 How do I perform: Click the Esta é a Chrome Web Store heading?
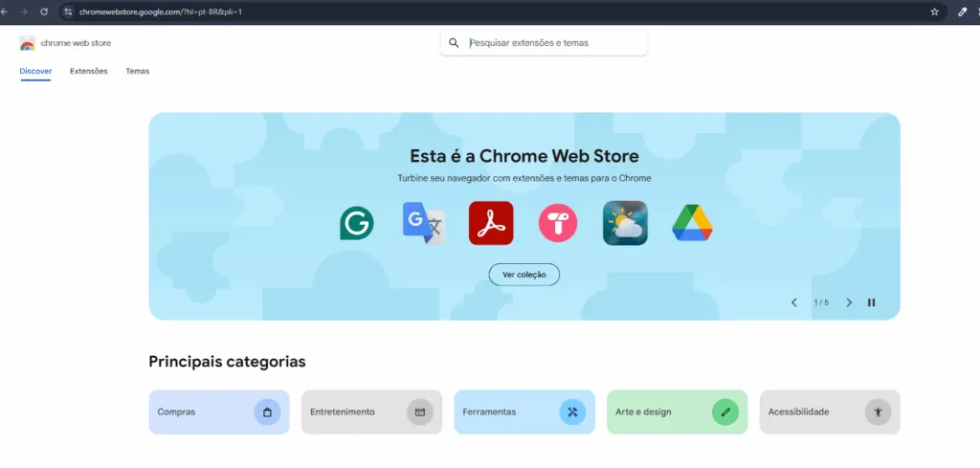[x=523, y=156]
